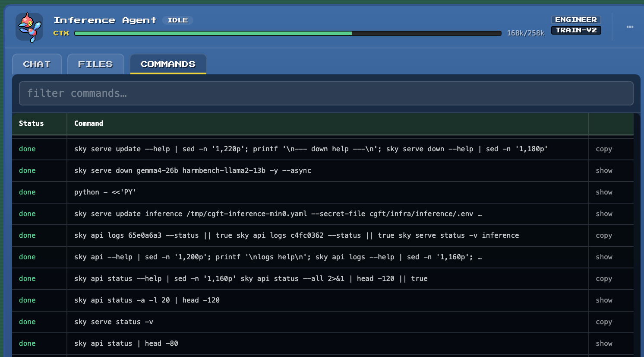Viewport: 644px width, 357px height.
Task: Click the 'sky serve update inference /tmp/cgft-inference-min0.yaml' command
Action: (278, 214)
